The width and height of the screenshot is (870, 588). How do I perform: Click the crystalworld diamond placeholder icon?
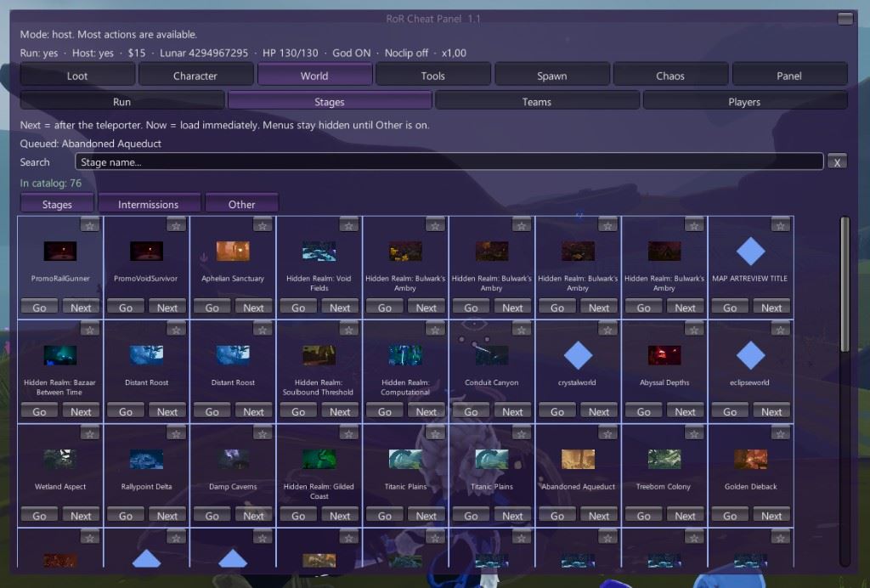pyautogui.click(x=578, y=355)
